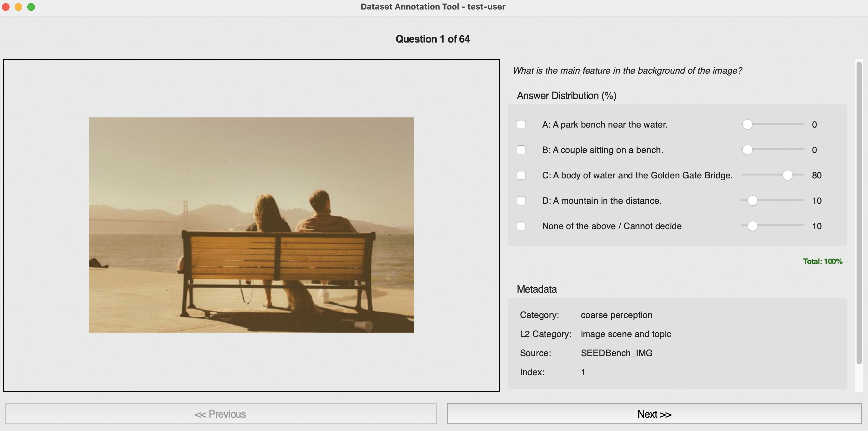Check None of the above checkbox
The width and height of the screenshot is (868, 431).
tap(521, 226)
